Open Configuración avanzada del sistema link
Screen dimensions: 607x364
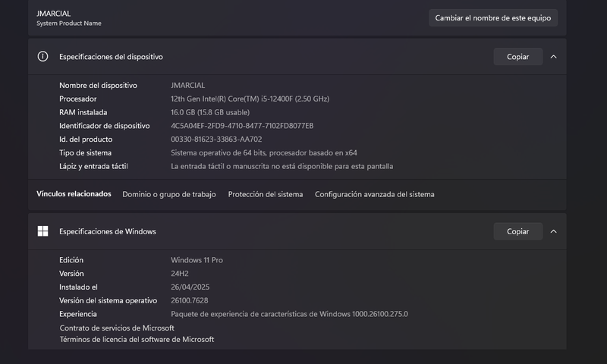point(374,194)
